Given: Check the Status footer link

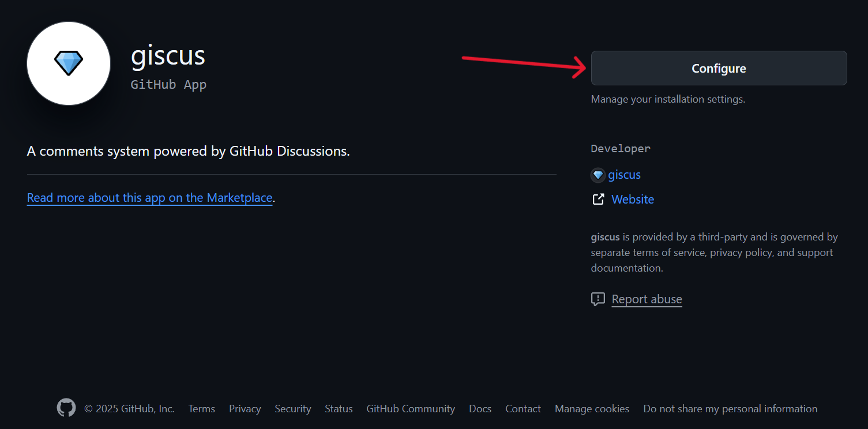Looking at the screenshot, I should tap(339, 409).
